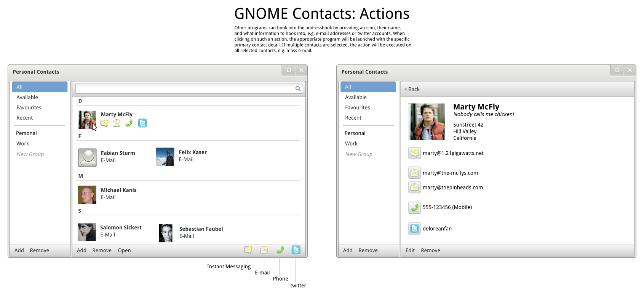This screenshot has width=644, height=295.
Task: Click Add under right window's group sidebar
Action: click(348, 250)
